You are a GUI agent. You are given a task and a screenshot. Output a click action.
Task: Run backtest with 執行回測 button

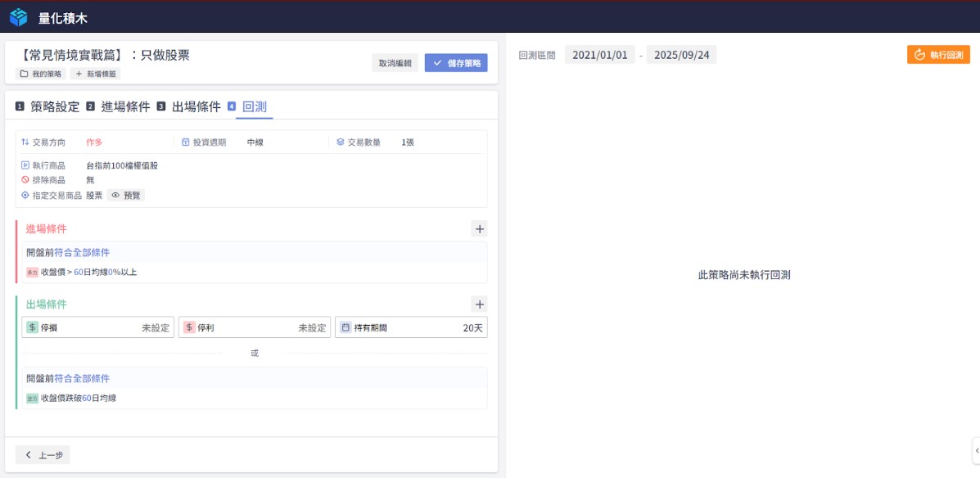point(938,55)
